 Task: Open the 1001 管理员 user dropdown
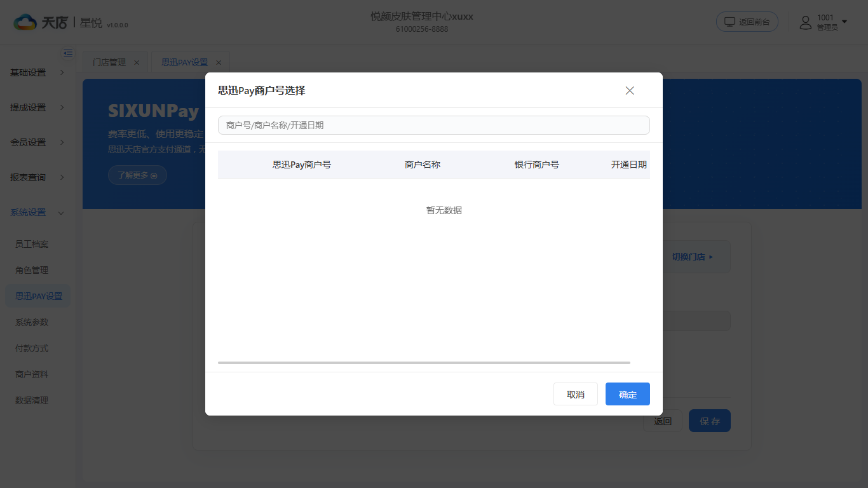(x=824, y=22)
